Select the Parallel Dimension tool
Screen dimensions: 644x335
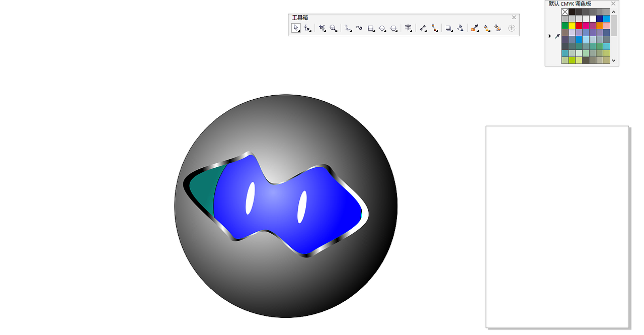(x=423, y=28)
